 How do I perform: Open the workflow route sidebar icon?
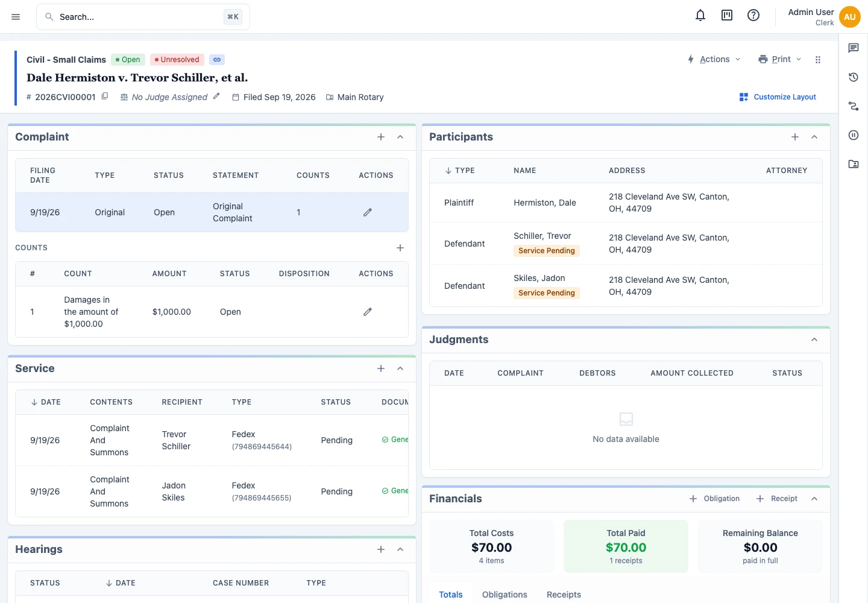tap(854, 106)
